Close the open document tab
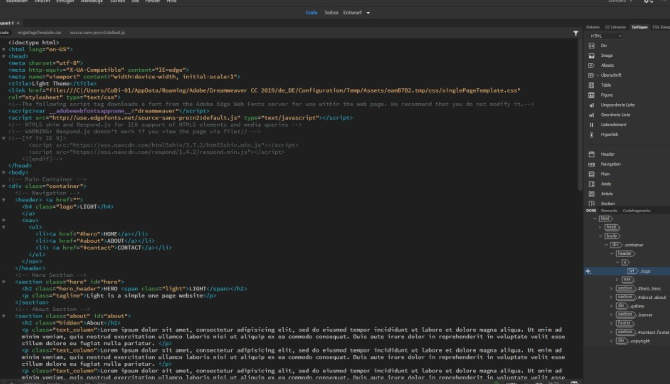 point(18,23)
